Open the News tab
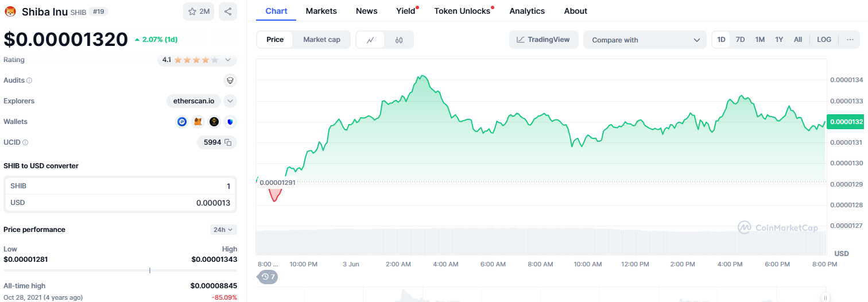The image size is (868, 302). [367, 11]
